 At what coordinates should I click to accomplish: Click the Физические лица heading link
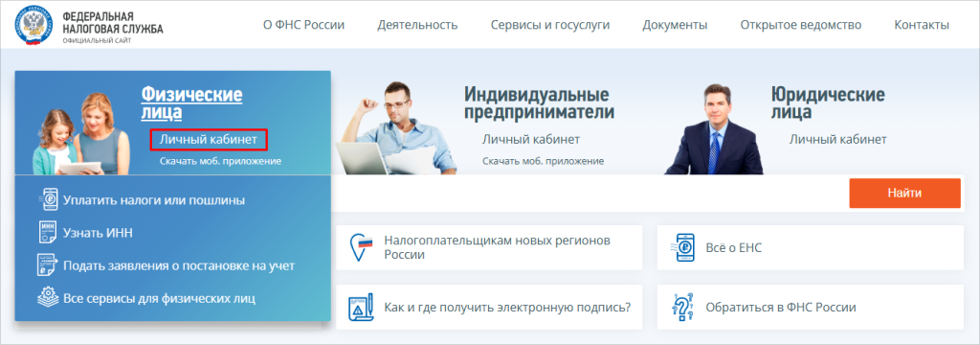[191, 103]
